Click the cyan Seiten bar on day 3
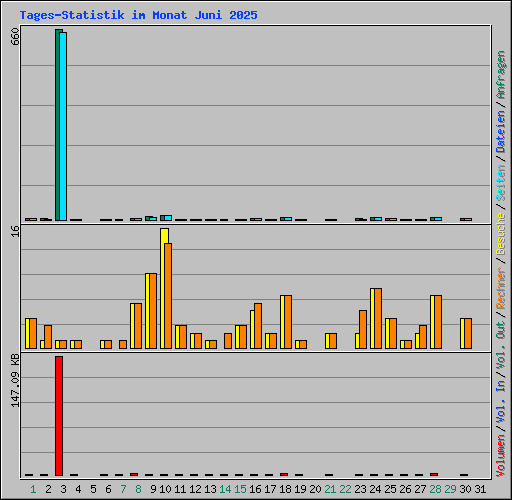The height and width of the screenshot is (500, 512). pyautogui.click(x=63, y=126)
